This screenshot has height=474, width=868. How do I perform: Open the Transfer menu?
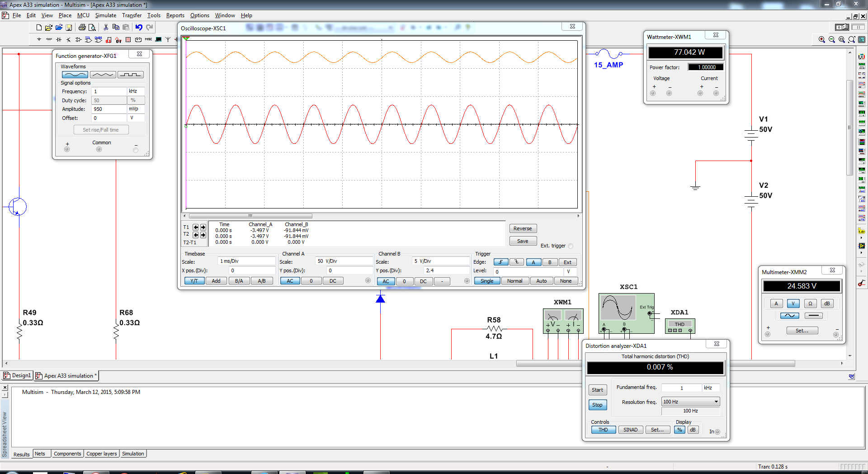coord(132,15)
